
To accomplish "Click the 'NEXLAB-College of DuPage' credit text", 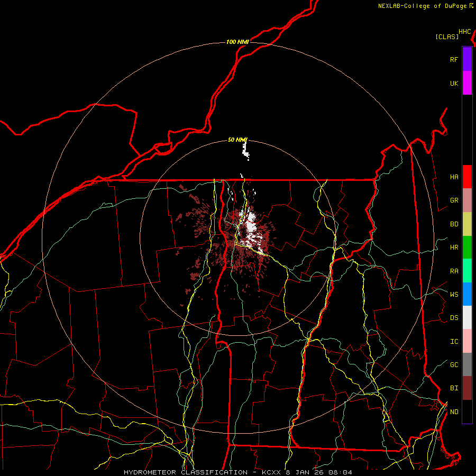I will pos(422,6).
